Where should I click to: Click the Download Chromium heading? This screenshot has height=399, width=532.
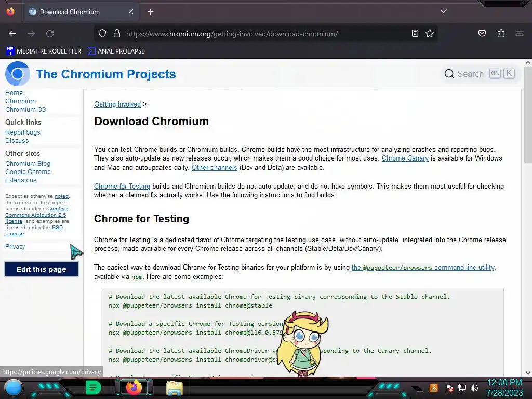(x=151, y=121)
